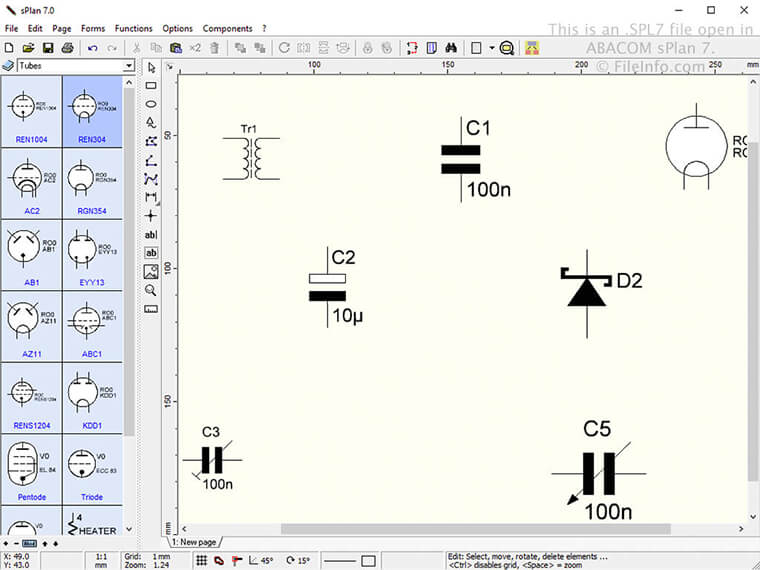The height and width of the screenshot is (570, 760).
Task: Click the horizontal canvas scrollbar
Action: pos(475,529)
